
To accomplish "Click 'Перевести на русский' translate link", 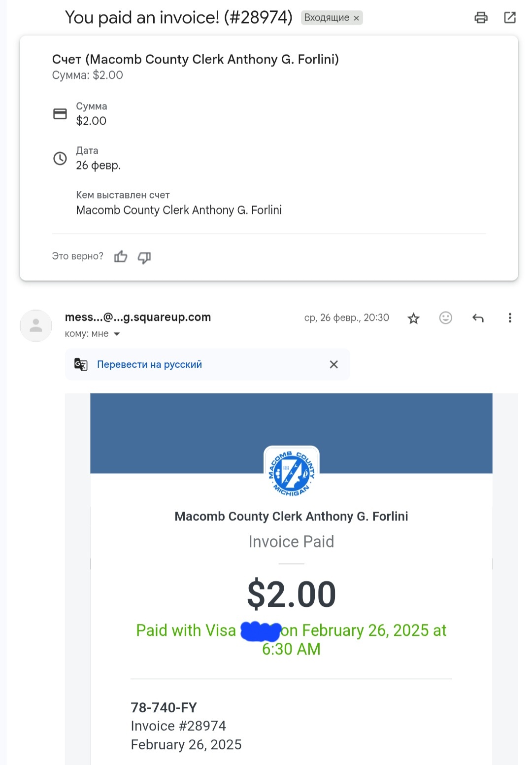I will pos(149,364).
